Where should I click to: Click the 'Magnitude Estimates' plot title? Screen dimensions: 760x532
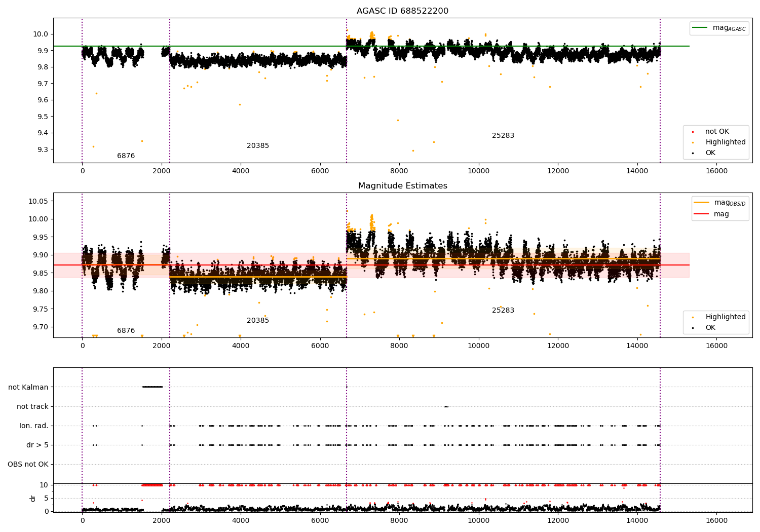click(402, 186)
